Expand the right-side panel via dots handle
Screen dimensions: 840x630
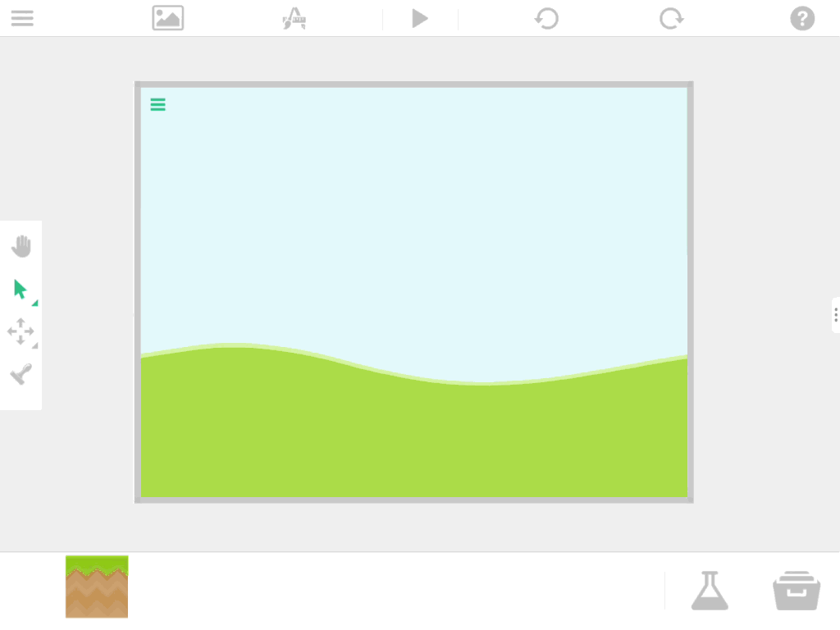835,315
